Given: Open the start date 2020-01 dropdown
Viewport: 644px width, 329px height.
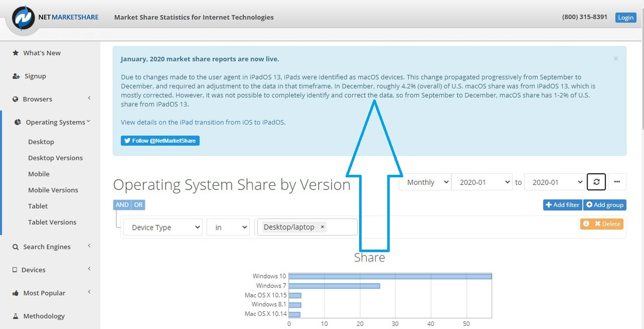Looking at the screenshot, I should [x=482, y=182].
